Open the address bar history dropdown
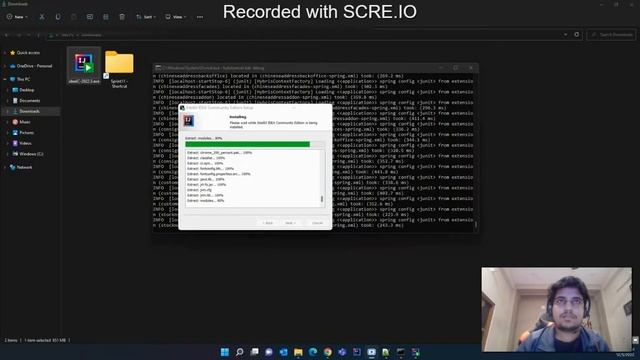The image size is (640, 360). point(565,35)
